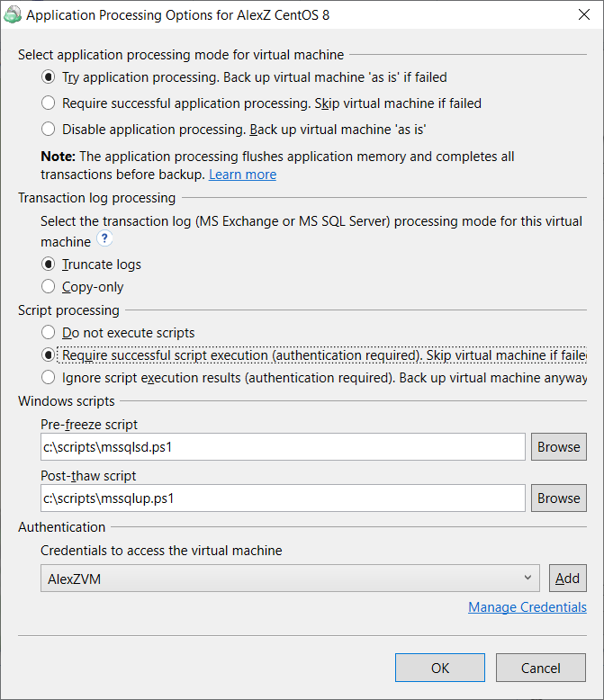Screen dimensions: 604x700
Task: Confirm settings with the OK button
Action: 439,668
